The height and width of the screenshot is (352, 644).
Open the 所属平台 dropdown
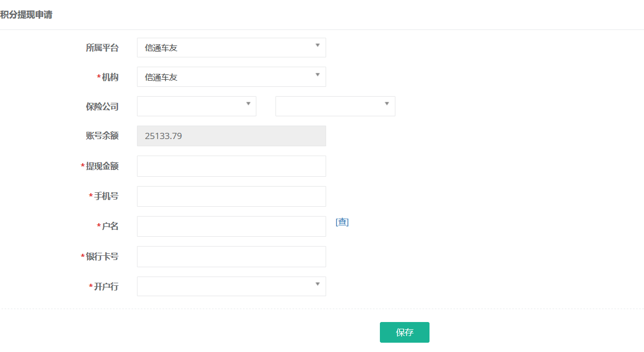(231, 48)
